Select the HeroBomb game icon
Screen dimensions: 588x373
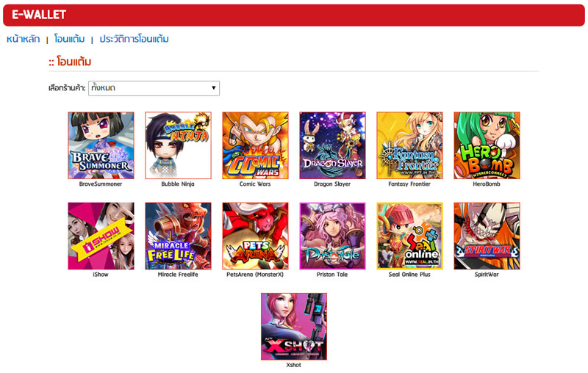pyautogui.click(x=487, y=145)
